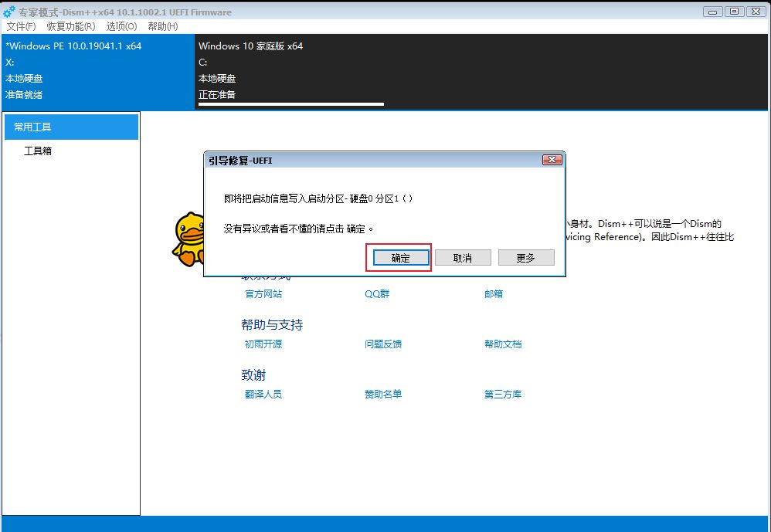Open the 官方网站 link
771x532 pixels.
tap(263, 294)
